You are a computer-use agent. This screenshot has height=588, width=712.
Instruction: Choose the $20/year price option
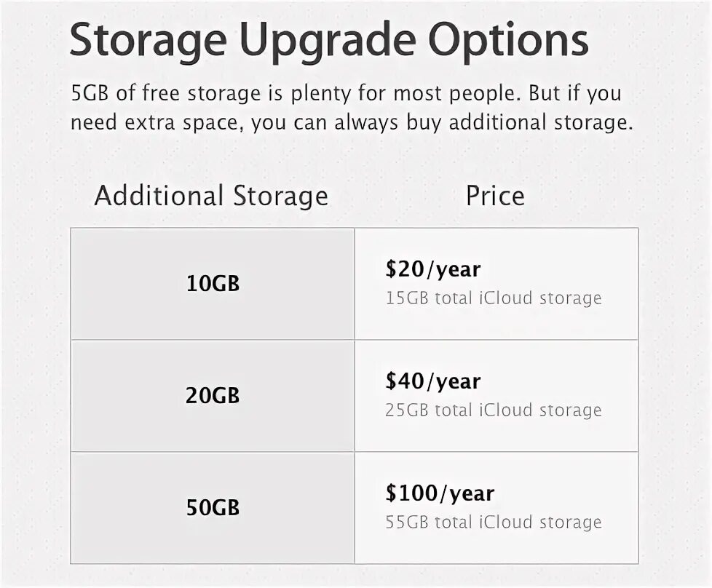[432, 269]
